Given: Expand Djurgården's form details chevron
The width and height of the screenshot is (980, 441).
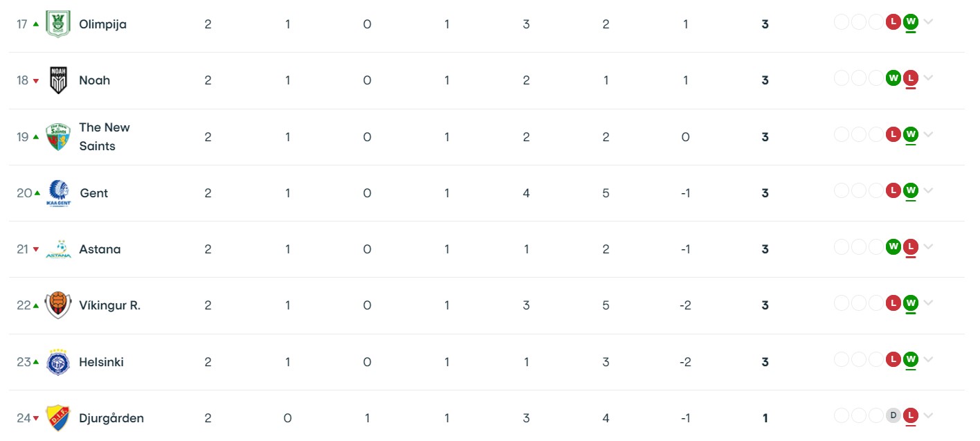Looking at the screenshot, I should 928,415.
